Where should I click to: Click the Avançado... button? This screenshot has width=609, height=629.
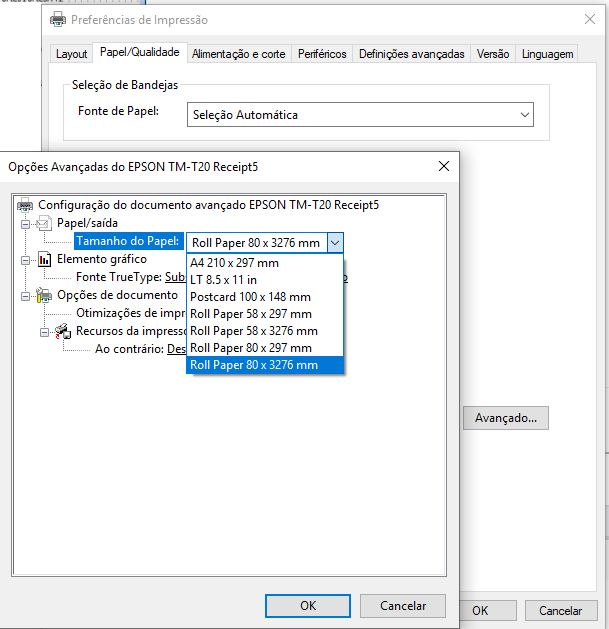pos(505,418)
